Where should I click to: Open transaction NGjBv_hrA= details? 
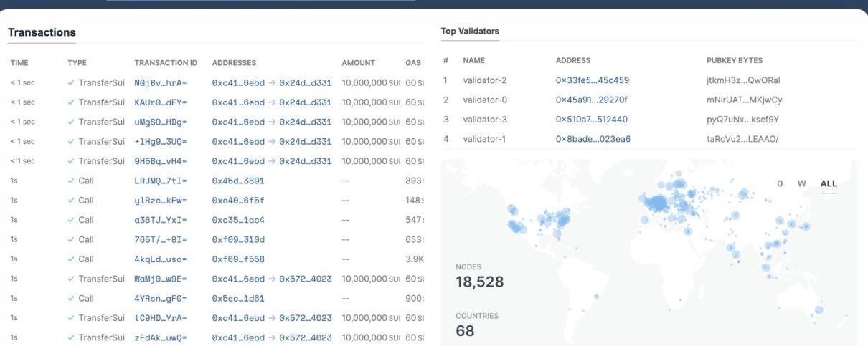pos(160,82)
